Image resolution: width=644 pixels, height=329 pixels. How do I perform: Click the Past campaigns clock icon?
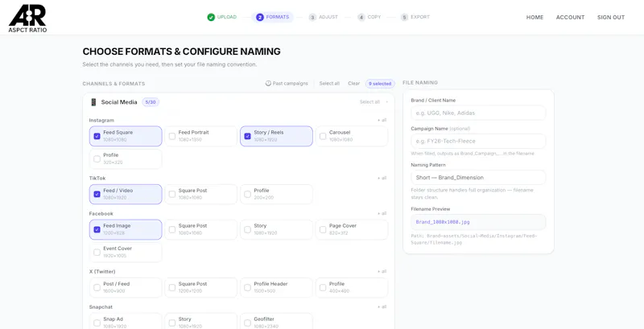click(x=268, y=84)
